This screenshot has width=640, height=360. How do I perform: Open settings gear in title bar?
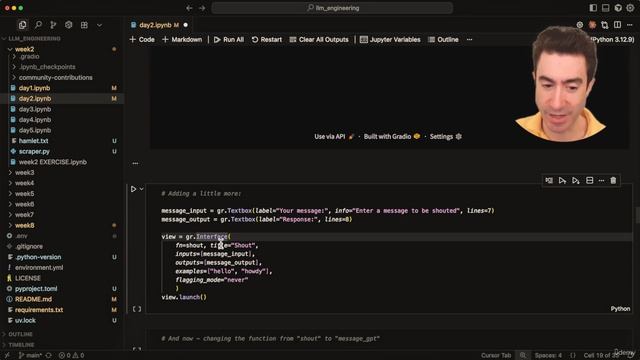point(630,8)
